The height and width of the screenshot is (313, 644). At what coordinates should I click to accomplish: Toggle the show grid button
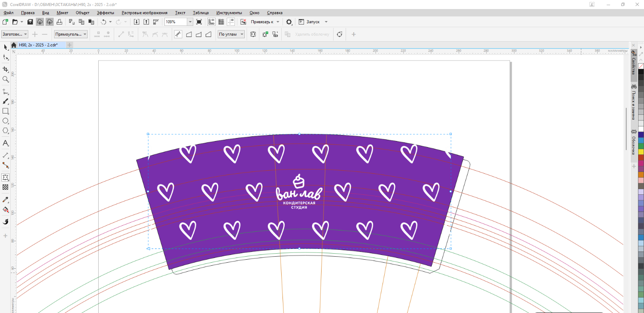tap(221, 22)
